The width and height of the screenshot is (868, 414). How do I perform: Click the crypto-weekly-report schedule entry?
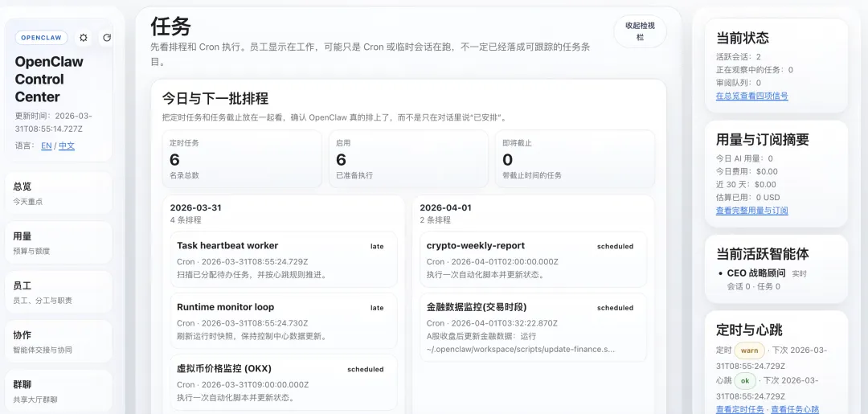tap(533, 260)
